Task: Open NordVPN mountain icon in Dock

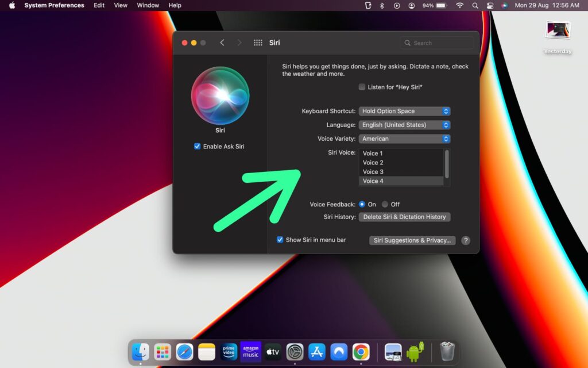Action: pyautogui.click(x=339, y=352)
